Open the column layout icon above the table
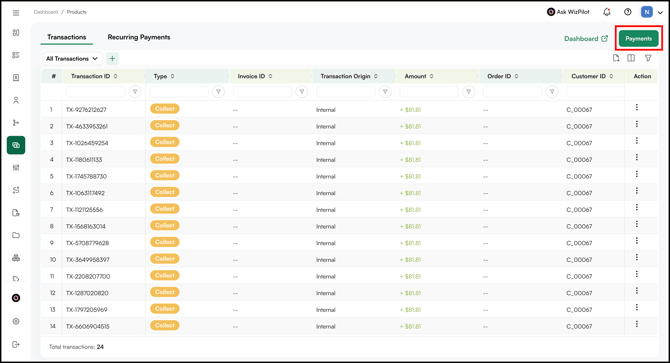 tap(631, 58)
